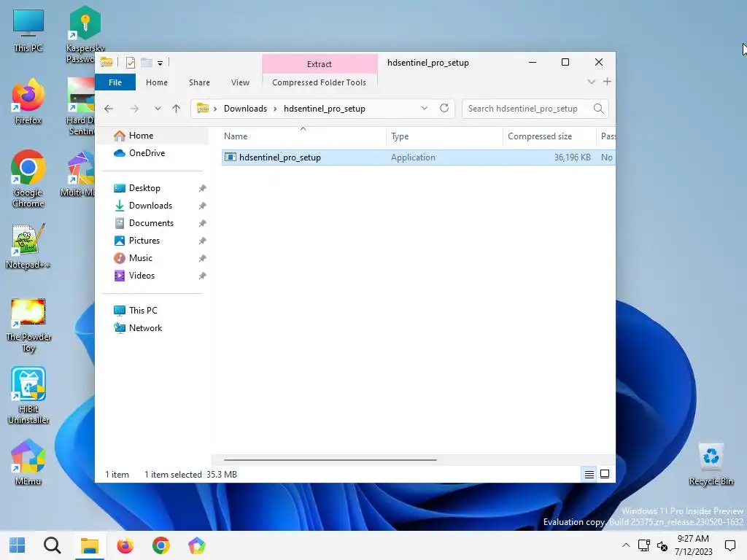Go up one folder level
The image size is (747, 560).
point(177,109)
